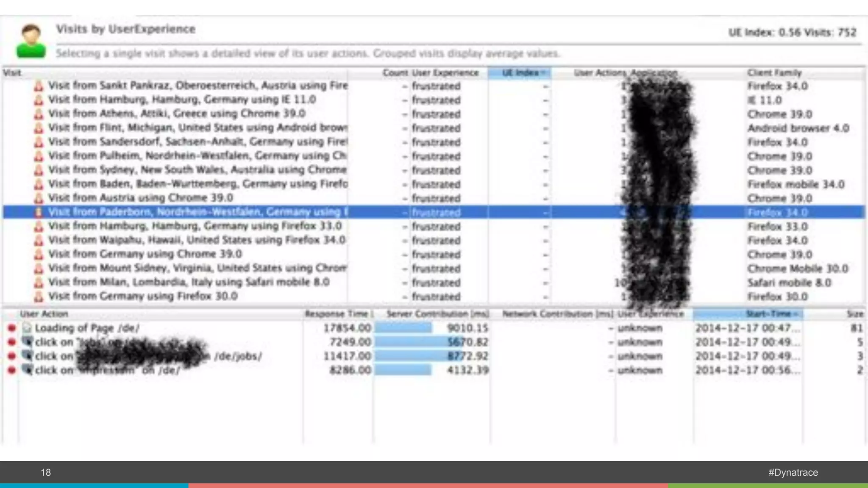The width and height of the screenshot is (868, 488).
Task: Sort user actions by Start-Time column
Action: (x=748, y=314)
